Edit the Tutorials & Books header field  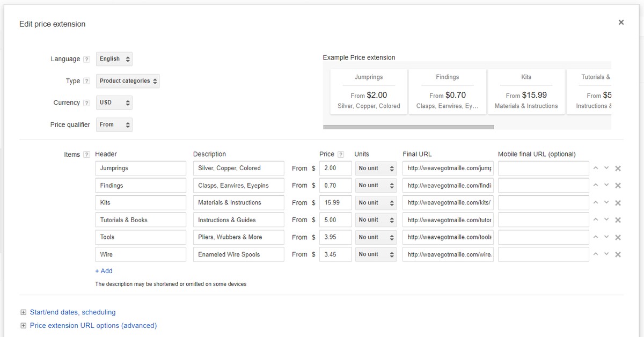click(x=141, y=220)
